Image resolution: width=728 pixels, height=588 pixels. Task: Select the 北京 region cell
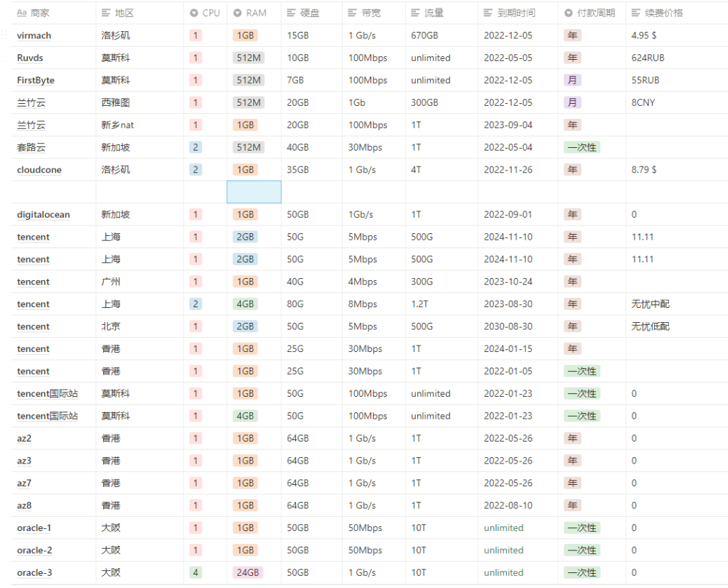click(140, 326)
